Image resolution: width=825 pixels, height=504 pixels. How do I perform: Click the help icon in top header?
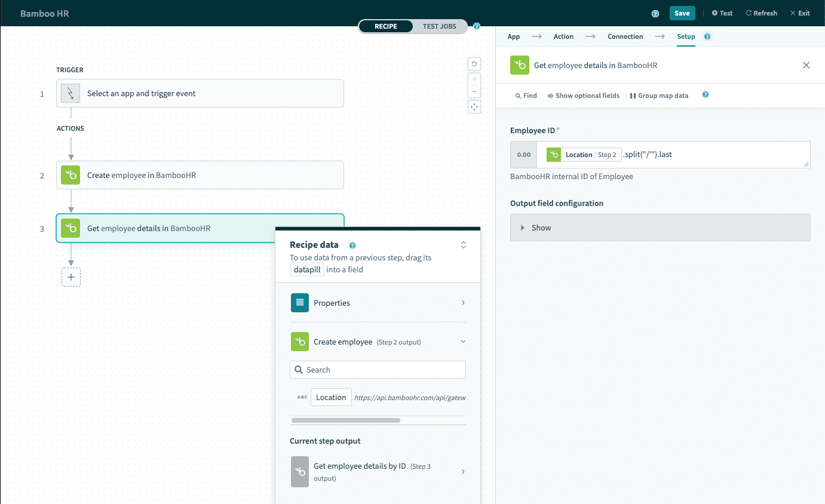(655, 13)
